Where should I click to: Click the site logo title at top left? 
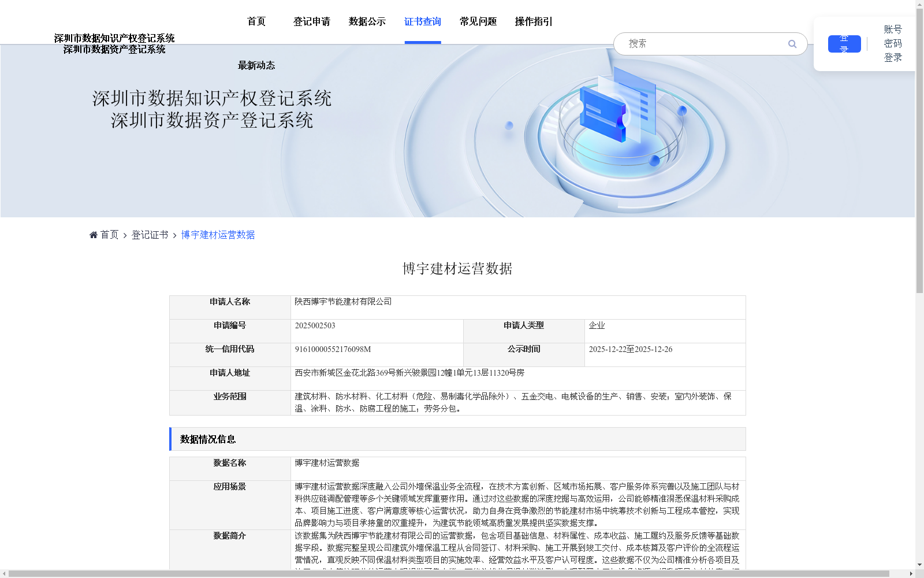point(114,43)
